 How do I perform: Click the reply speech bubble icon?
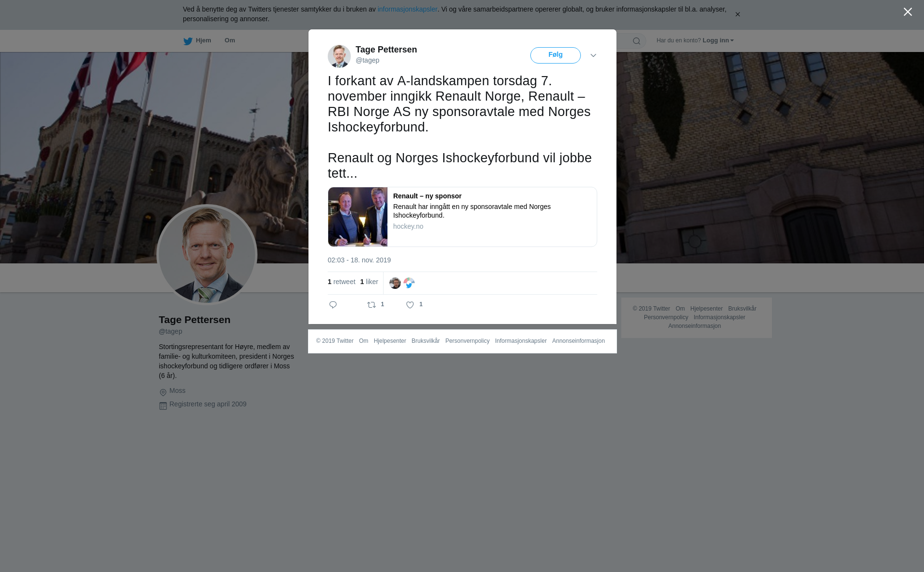[x=333, y=305]
